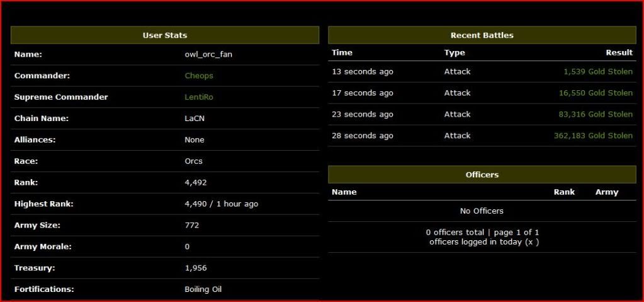Image resolution: width=644 pixels, height=302 pixels.
Task: View the 1,539 Gold Stolen battle result
Action: point(598,72)
